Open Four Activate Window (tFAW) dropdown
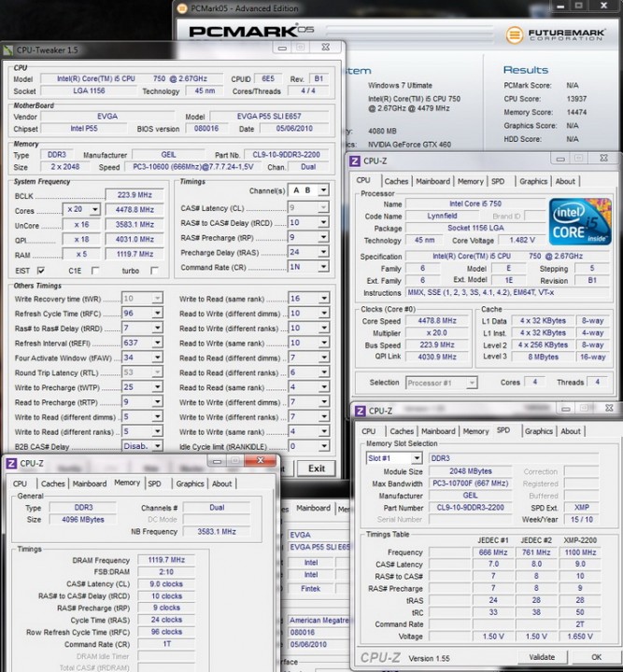Screen dimensions: 623x672 click(x=157, y=357)
